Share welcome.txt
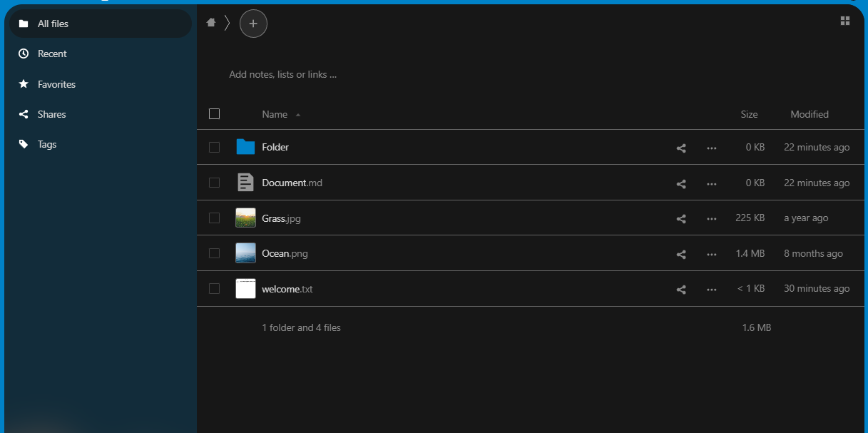The image size is (868, 433). pyautogui.click(x=681, y=289)
